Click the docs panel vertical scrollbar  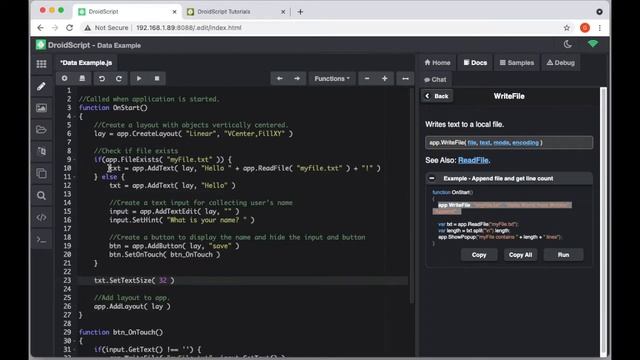[x=604, y=220]
